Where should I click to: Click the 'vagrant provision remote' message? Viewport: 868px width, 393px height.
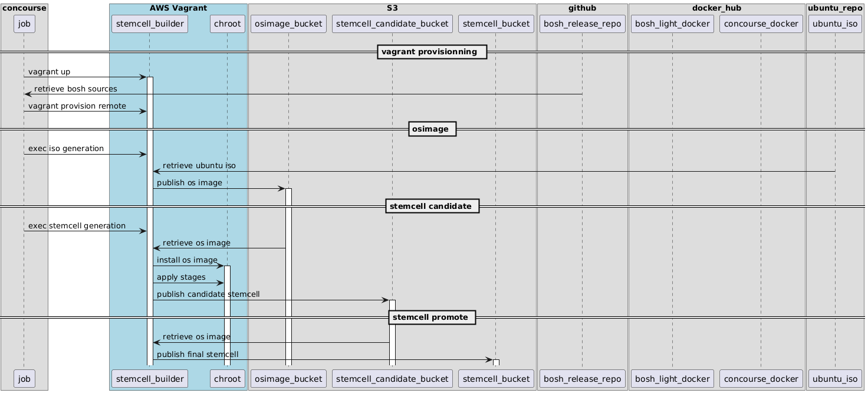pos(77,106)
